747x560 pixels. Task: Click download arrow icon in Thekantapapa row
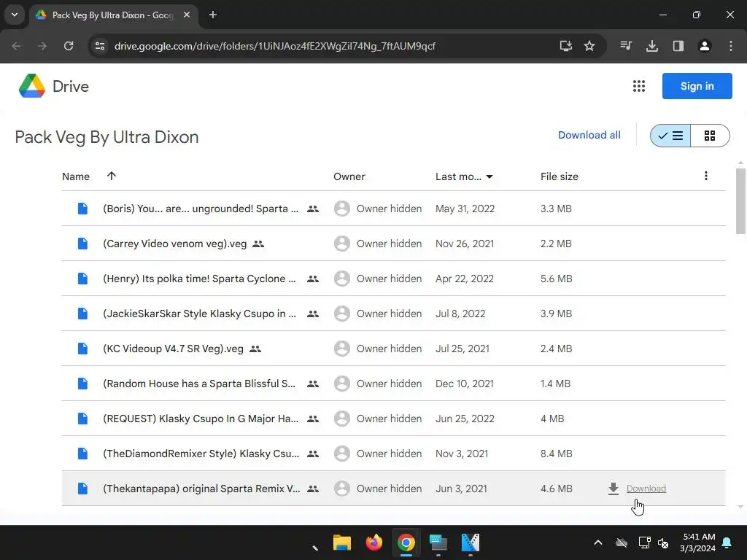(614, 489)
